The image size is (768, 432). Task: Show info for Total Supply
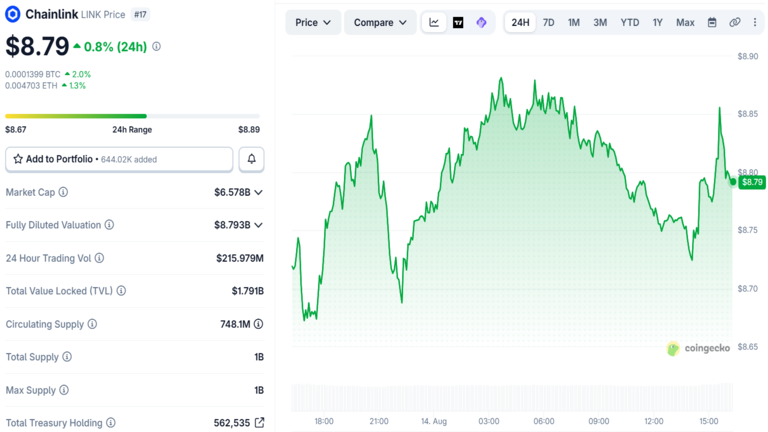click(x=67, y=357)
